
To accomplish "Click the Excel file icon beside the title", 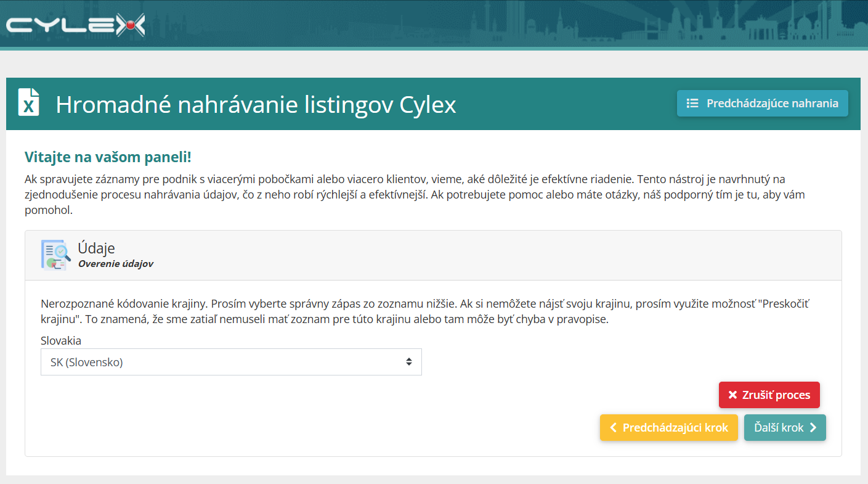I will [28, 102].
